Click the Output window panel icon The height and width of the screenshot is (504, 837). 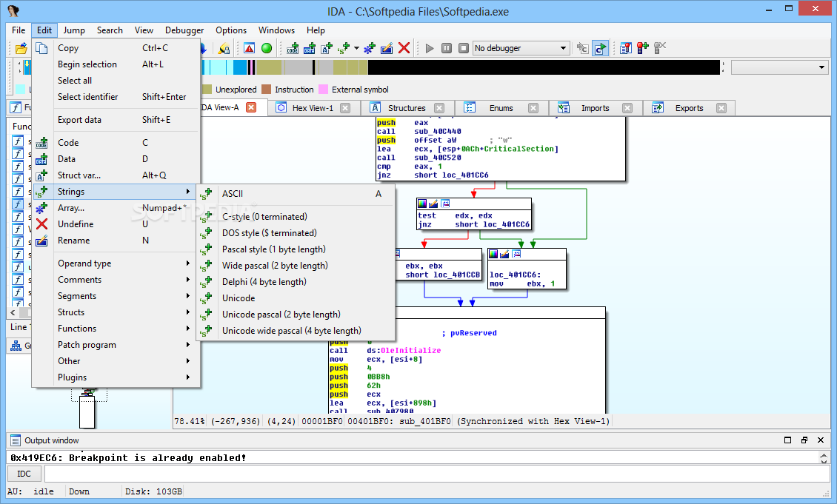point(16,440)
